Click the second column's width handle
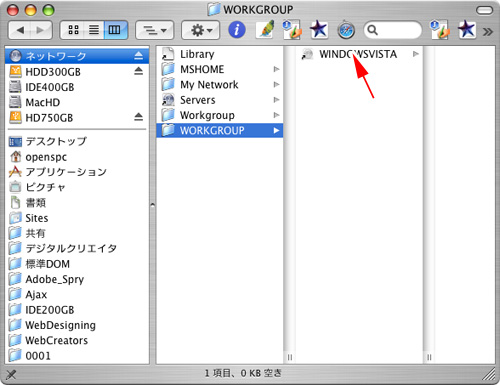The height and width of the screenshot is (385, 500). (429, 357)
